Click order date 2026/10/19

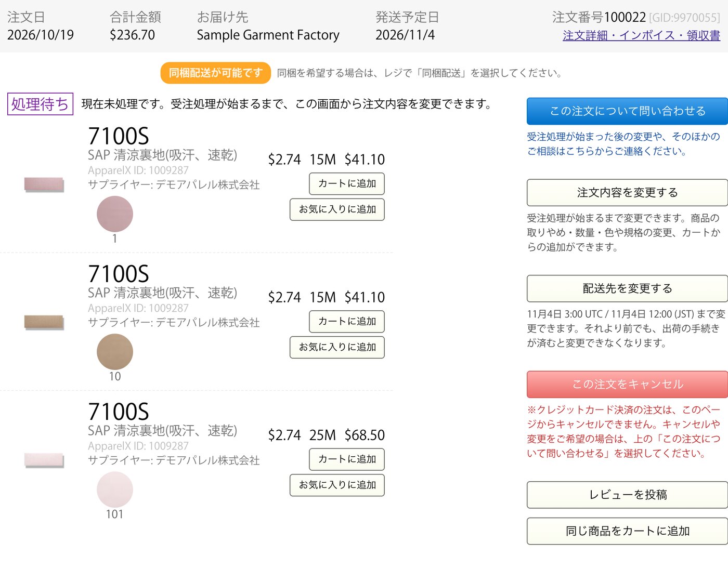coord(41,35)
